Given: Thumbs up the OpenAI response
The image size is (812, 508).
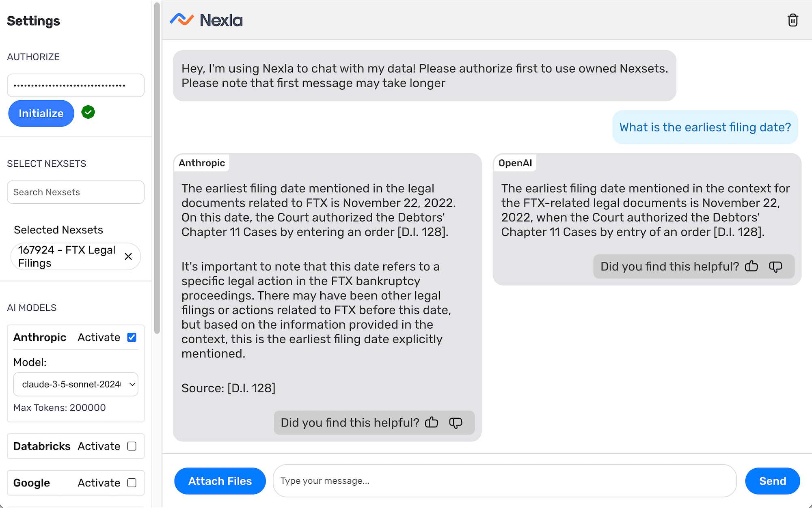Looking at the screenshot, I should [752, 266].
